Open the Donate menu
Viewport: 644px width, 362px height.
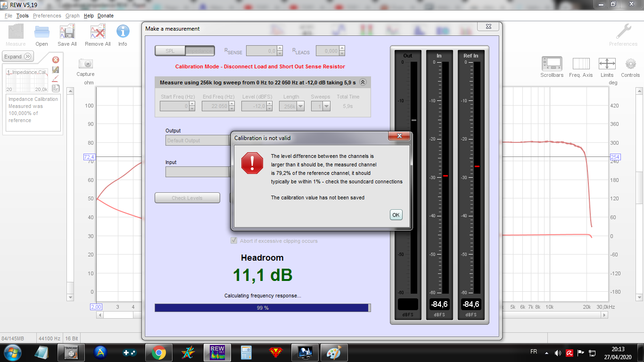106,16
